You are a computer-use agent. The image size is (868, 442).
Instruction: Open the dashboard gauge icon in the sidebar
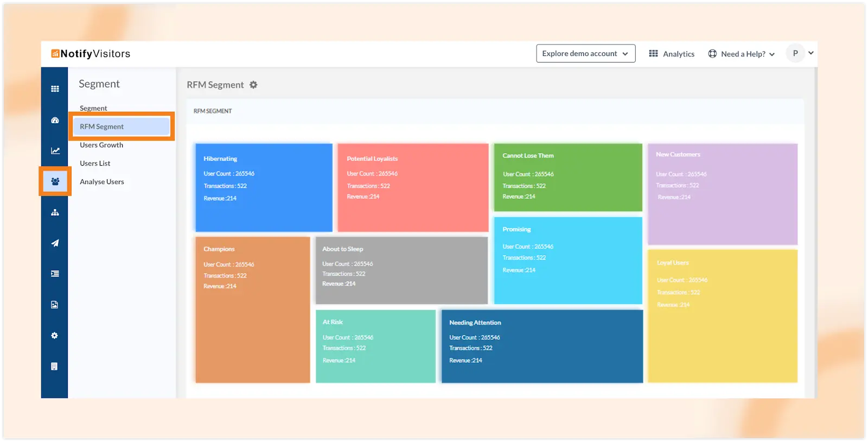(x=55, y=121)
